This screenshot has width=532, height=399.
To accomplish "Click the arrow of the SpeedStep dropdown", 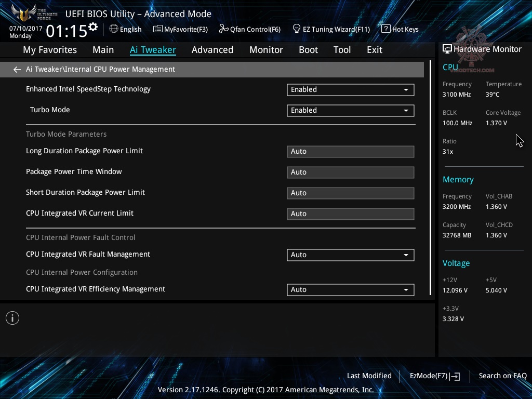I will [x=406, y=90].
